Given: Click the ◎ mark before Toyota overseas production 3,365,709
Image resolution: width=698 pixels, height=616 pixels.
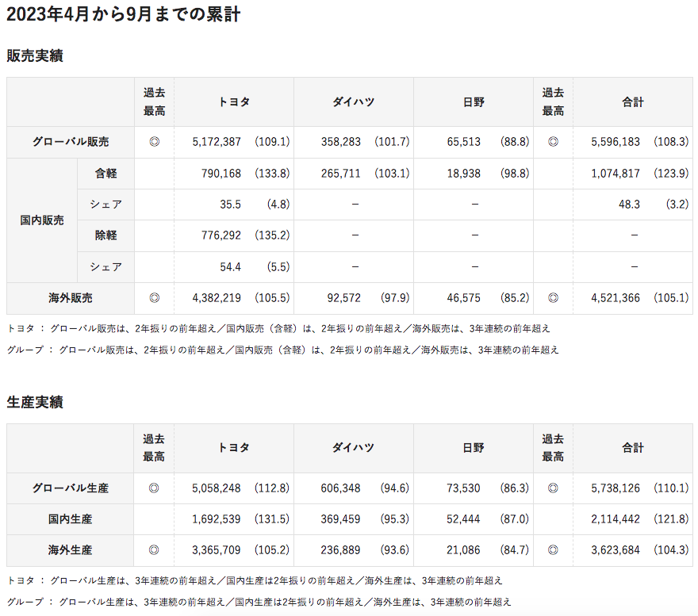Looking at the screenshot, I should tap(154, 550).
